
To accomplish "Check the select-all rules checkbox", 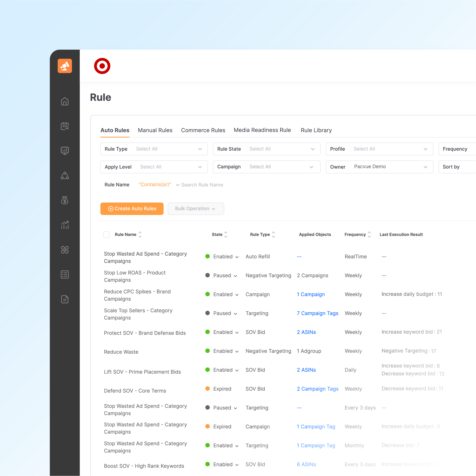I will point(106,235).
